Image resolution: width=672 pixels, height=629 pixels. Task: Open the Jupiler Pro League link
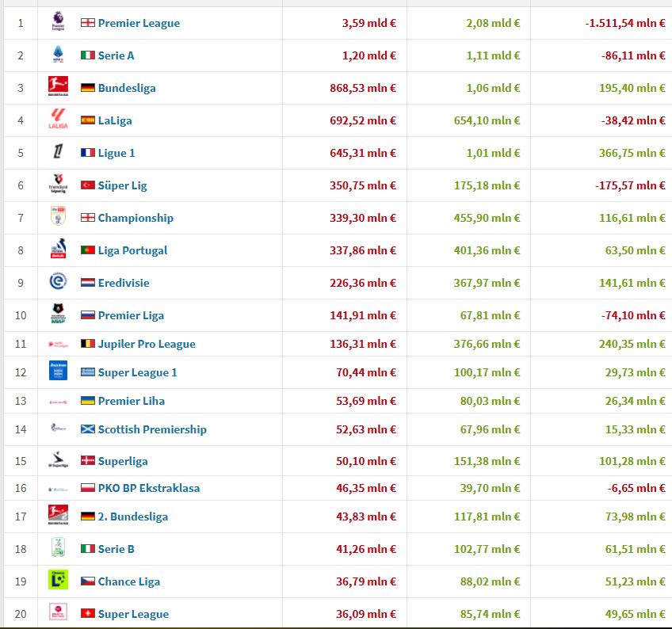click(x=147, y=344)
